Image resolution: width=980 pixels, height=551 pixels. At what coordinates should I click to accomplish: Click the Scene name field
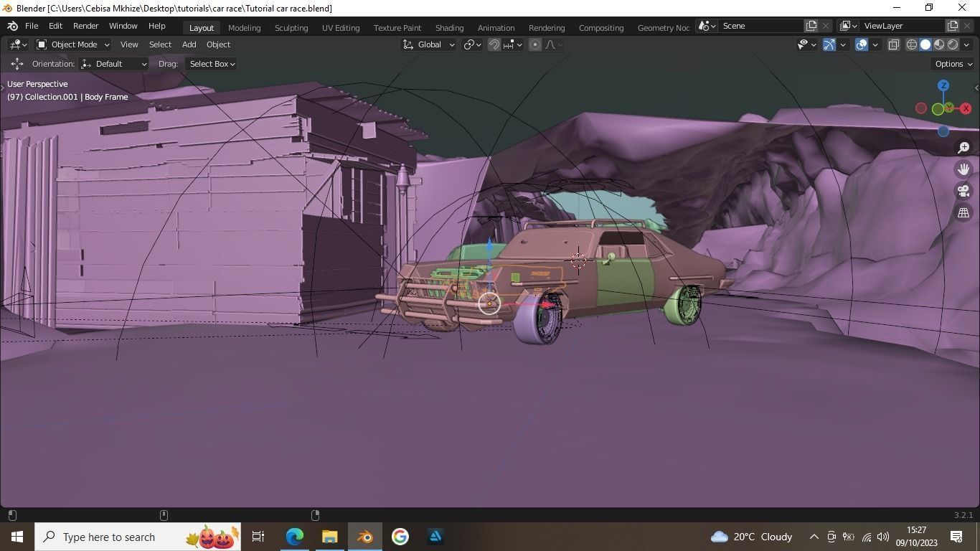(x=761, y=26)
